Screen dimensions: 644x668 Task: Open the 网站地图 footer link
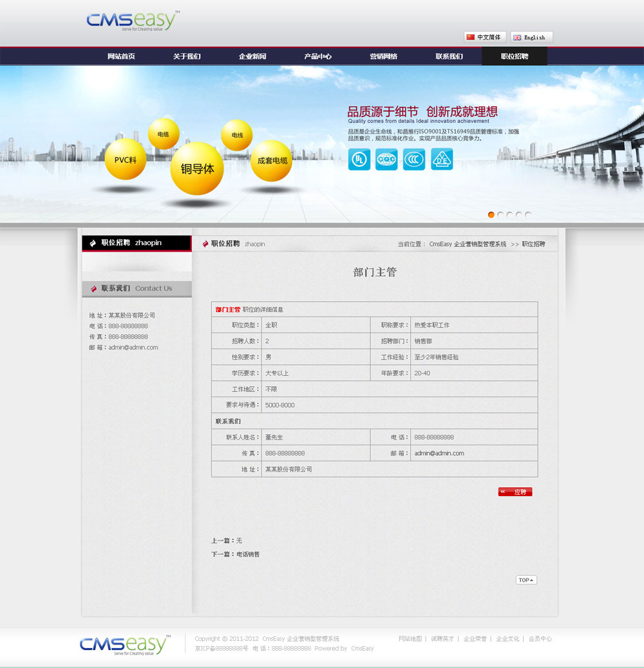[x=410, y=639]
